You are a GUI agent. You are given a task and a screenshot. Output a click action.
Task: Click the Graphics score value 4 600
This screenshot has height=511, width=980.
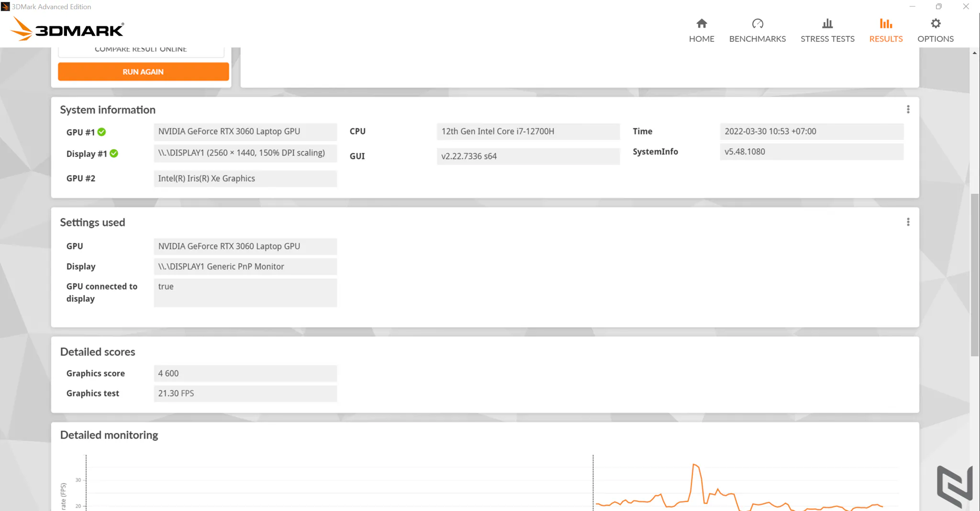245,374
